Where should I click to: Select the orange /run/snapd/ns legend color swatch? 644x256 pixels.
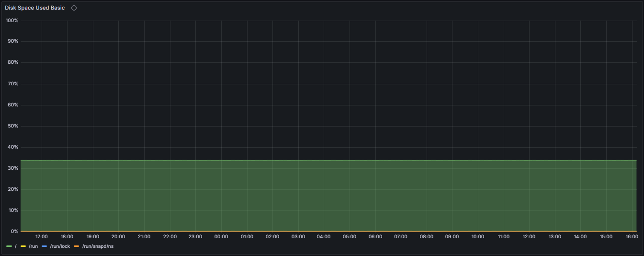pos(77,246)
